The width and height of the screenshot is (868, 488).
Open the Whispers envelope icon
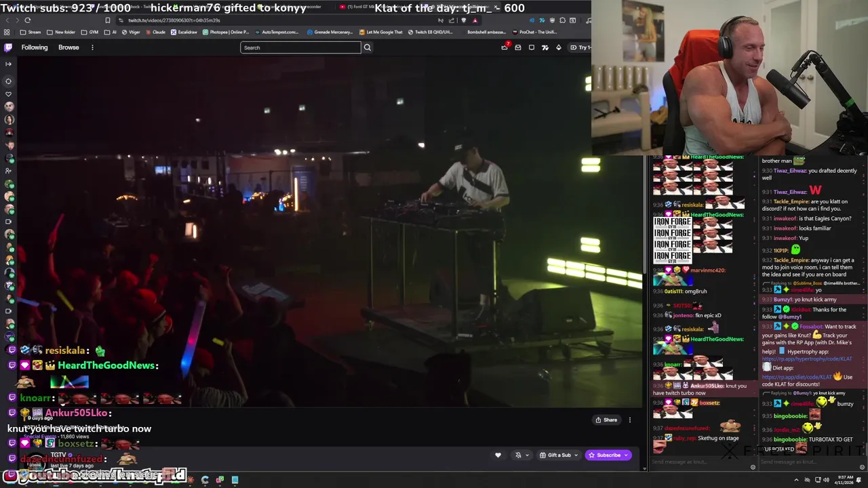point(518,47)
